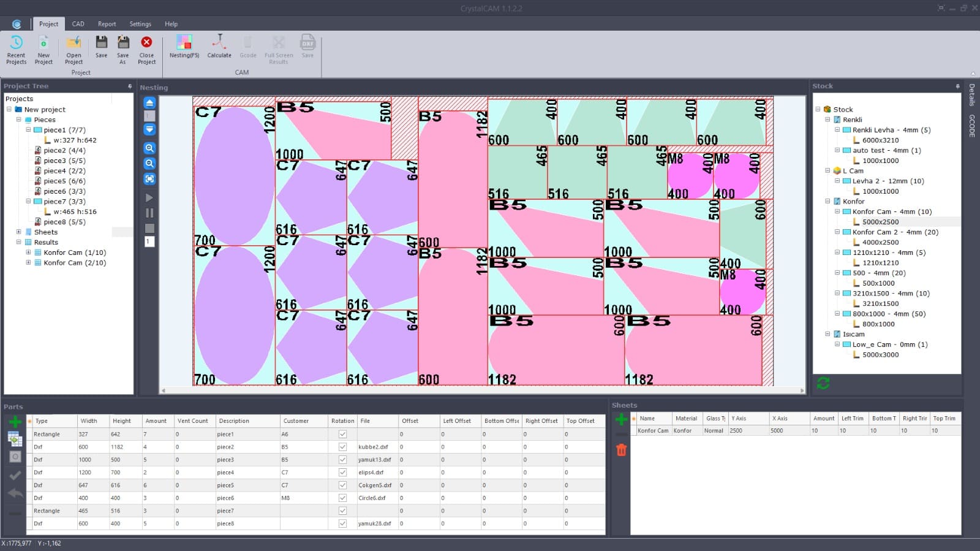
Task: Expand Konfor Cam (1/10) result node
Action: click(x=28, y=253)
